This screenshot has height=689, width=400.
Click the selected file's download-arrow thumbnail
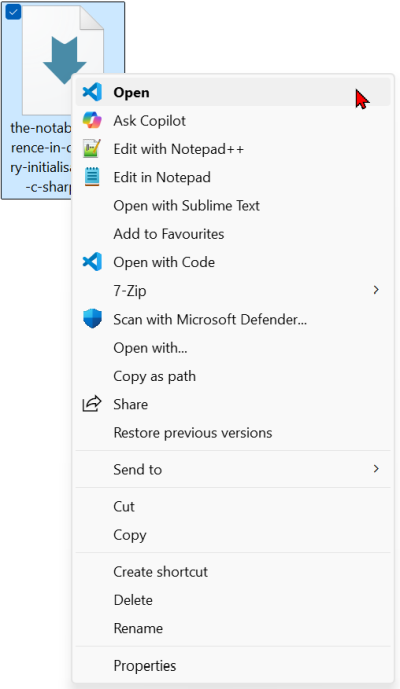pyautogui.click(x=63, y=61)
